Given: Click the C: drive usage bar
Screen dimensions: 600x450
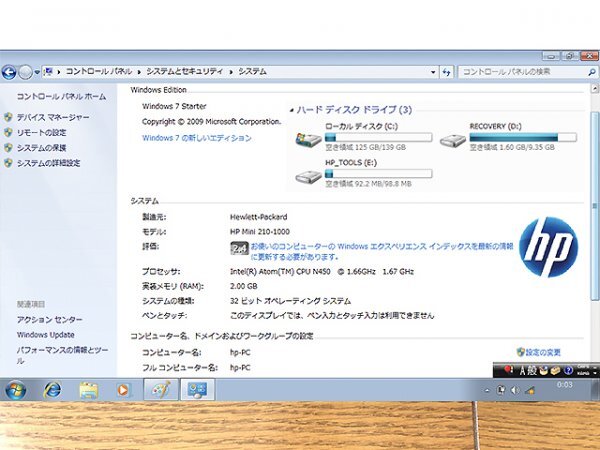Looking at the screenshot, I should click(x=378, y=137).
